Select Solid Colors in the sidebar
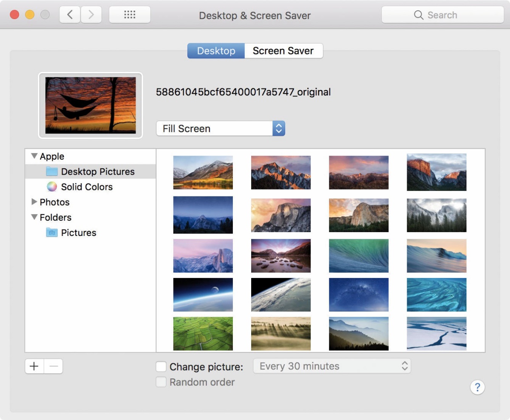The height and width of the screenshot is (420, 510). coord(91,187)
